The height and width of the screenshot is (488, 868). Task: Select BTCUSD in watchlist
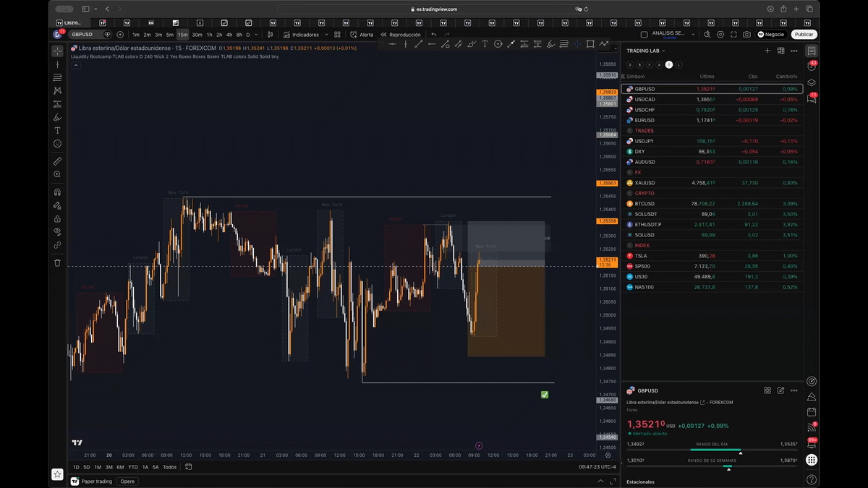click(712, 204)
